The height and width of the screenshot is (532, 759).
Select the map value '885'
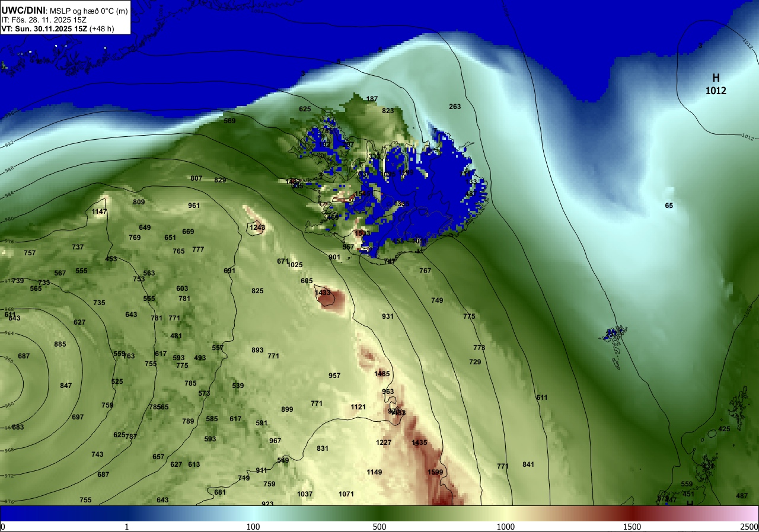click(60, 344)
